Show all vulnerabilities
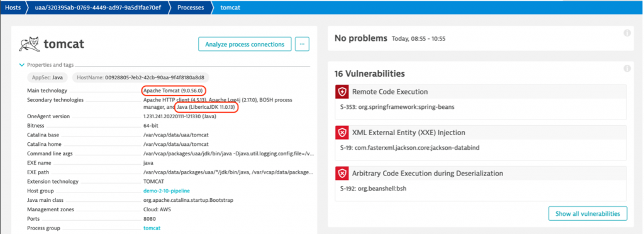 (x=588, y=214)
